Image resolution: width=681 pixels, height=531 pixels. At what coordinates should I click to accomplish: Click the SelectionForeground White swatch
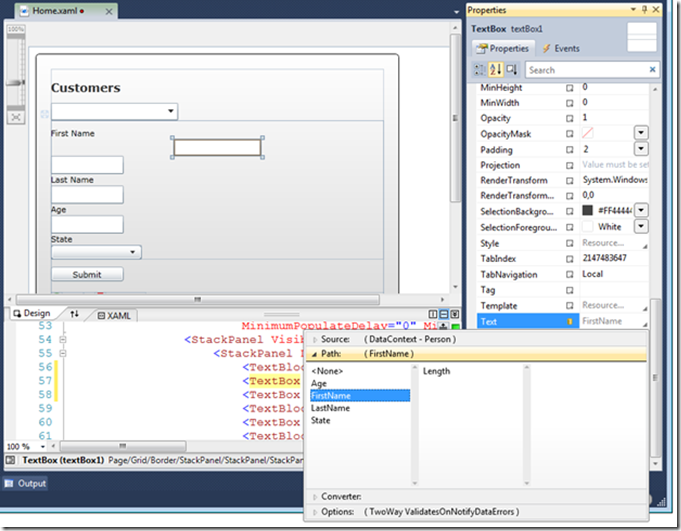click(587, 226)
